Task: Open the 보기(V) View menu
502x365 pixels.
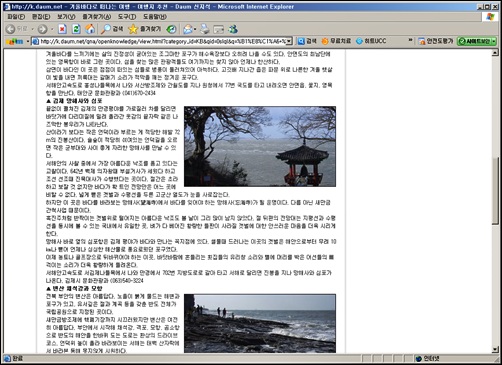Action: [66, 17]
